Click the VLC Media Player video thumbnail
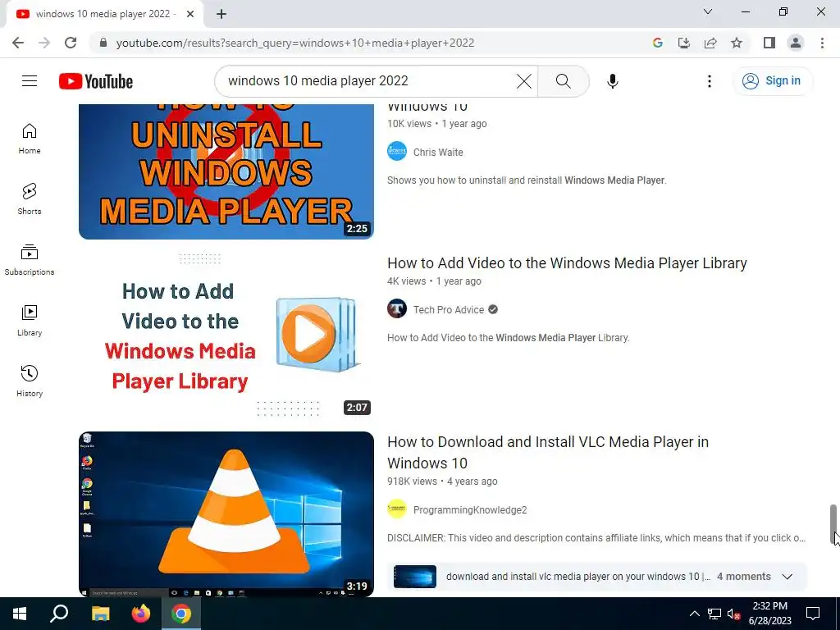Viewport: 840px width, 630px height. coord(226,514)
